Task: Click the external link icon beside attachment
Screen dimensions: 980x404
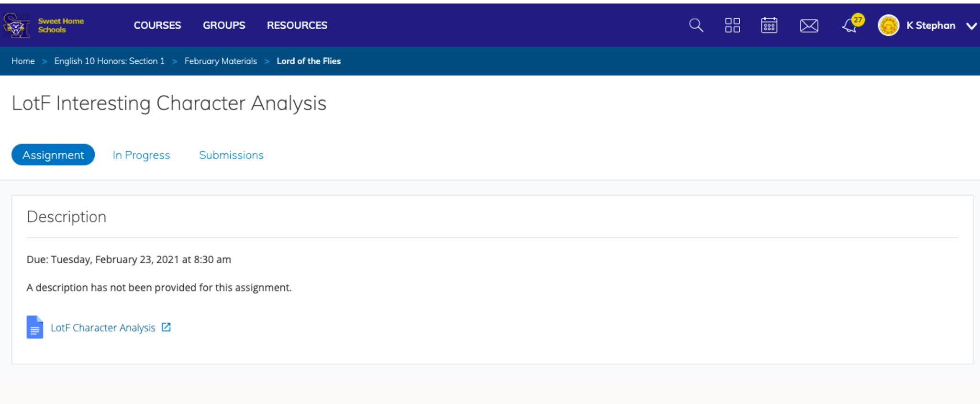Action: [166, 327]
